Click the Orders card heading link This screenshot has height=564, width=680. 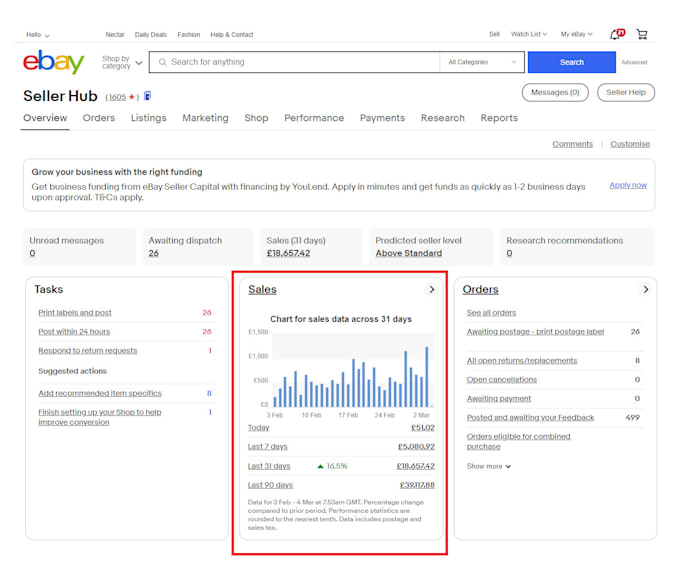[481, 289]
